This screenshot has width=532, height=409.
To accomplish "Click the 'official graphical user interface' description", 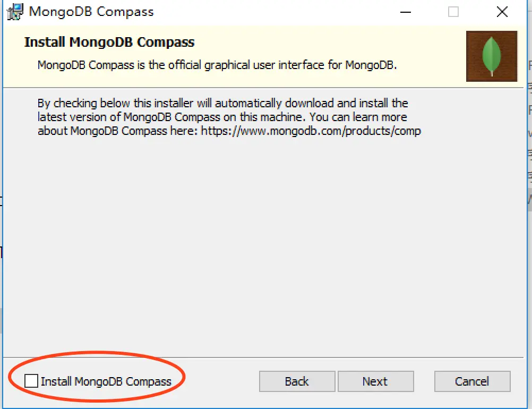I will point(217,65).
